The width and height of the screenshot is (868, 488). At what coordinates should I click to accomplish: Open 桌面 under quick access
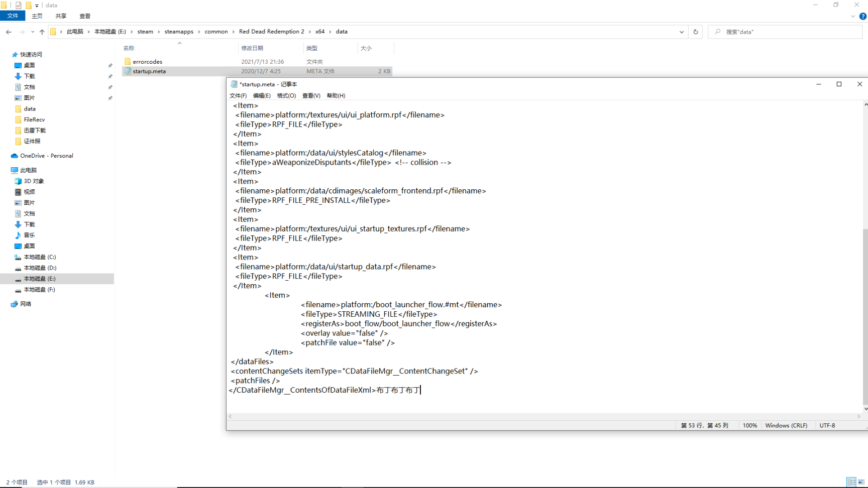pos(29,65)
